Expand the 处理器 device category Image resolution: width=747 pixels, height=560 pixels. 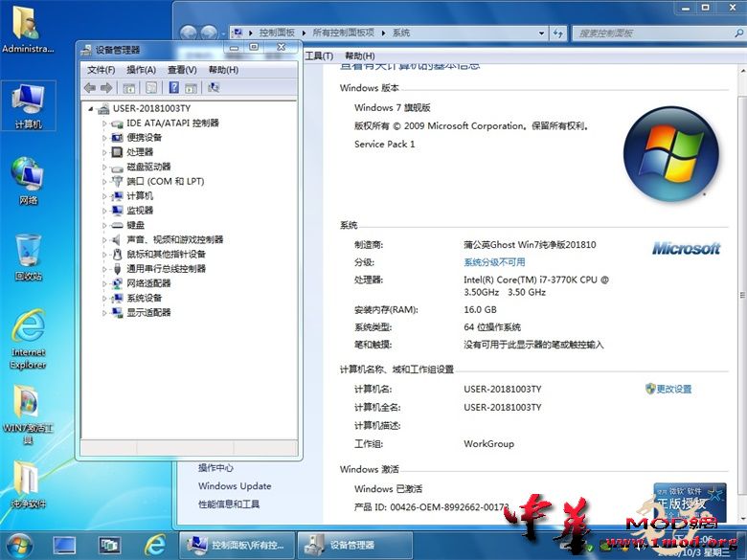(104, 152)
